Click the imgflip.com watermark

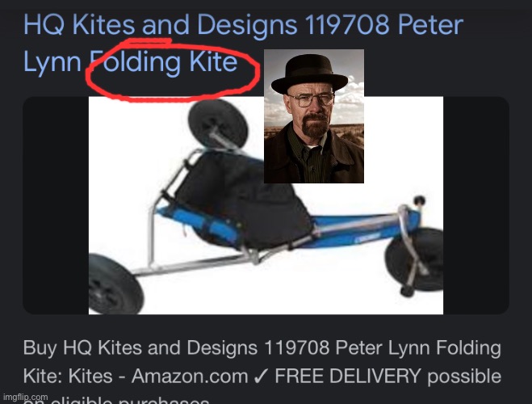pos(26,397)
